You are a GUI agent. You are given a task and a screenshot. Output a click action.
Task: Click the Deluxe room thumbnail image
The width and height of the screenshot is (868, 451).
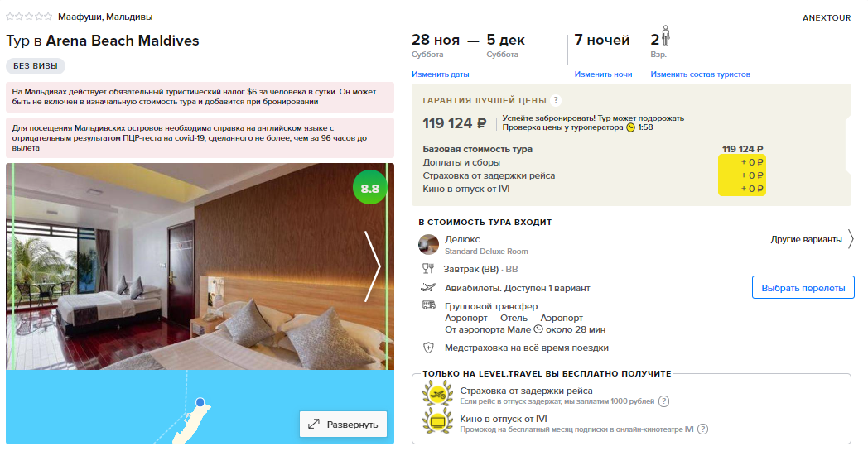[428, 244]
